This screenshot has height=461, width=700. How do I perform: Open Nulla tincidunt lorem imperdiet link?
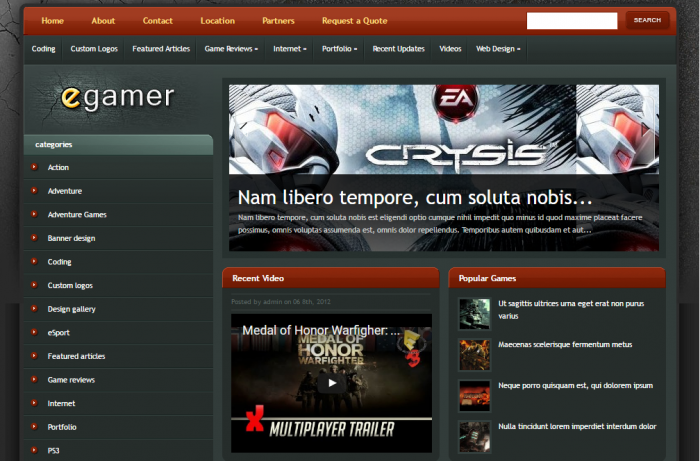point(577,427)
